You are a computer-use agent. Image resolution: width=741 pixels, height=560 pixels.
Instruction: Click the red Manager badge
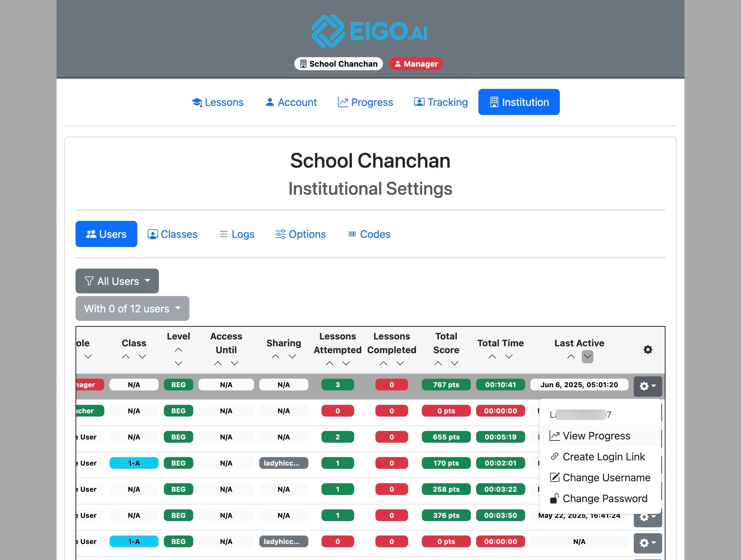416,64
